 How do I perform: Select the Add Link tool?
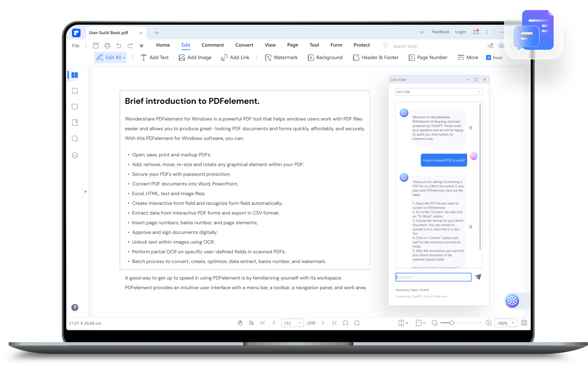click(x=235, y=57)
